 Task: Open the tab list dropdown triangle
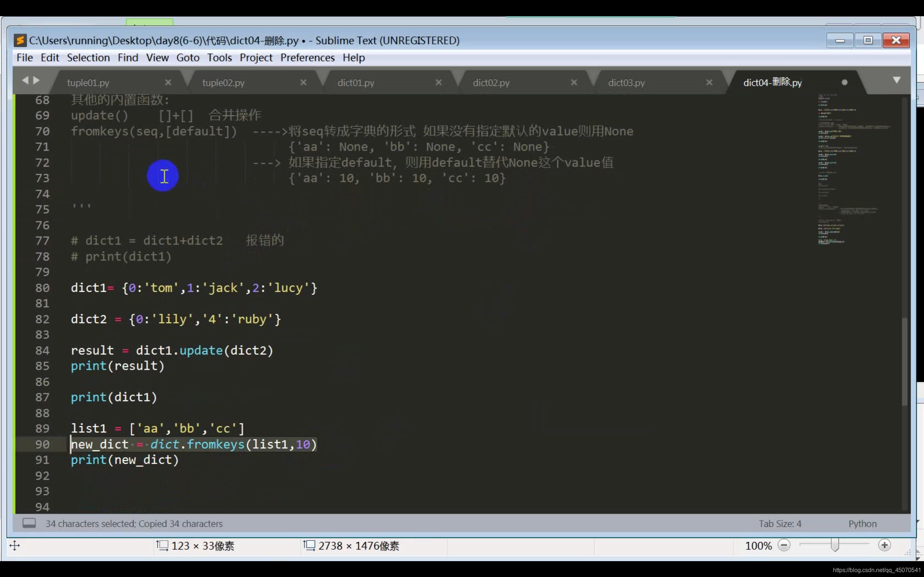coord(897,80)
